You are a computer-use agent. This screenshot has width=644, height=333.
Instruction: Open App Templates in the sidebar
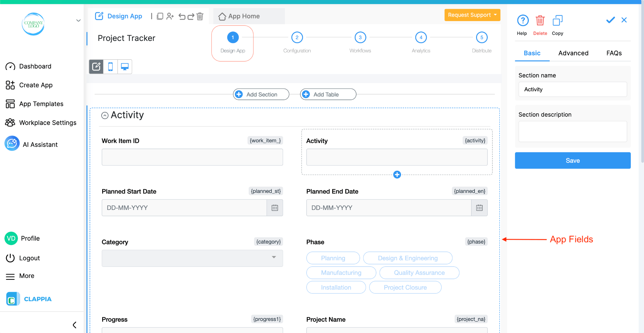coord(34,104)
